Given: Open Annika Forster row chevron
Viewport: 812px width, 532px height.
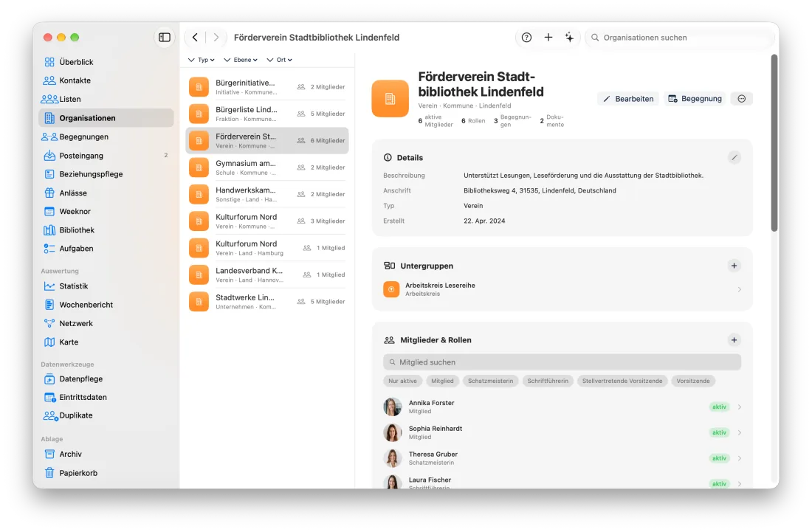Looking at the screenshot, I should pos(739,407).
